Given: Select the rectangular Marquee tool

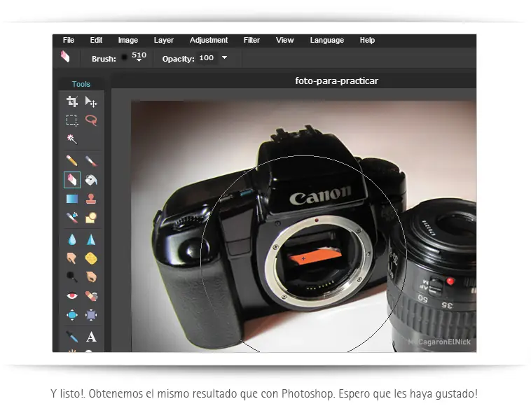Looking at the screenshot, I should (71, 120).
